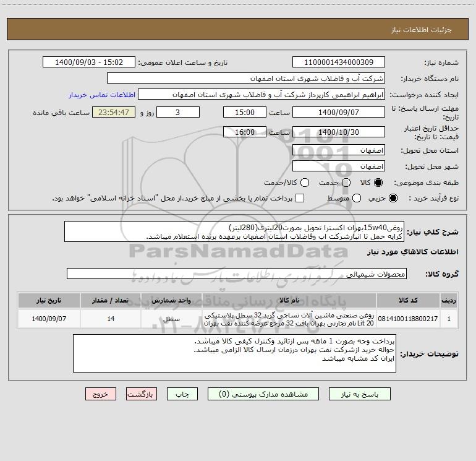
Task: Click the ردیف column header
Action: 449,300
